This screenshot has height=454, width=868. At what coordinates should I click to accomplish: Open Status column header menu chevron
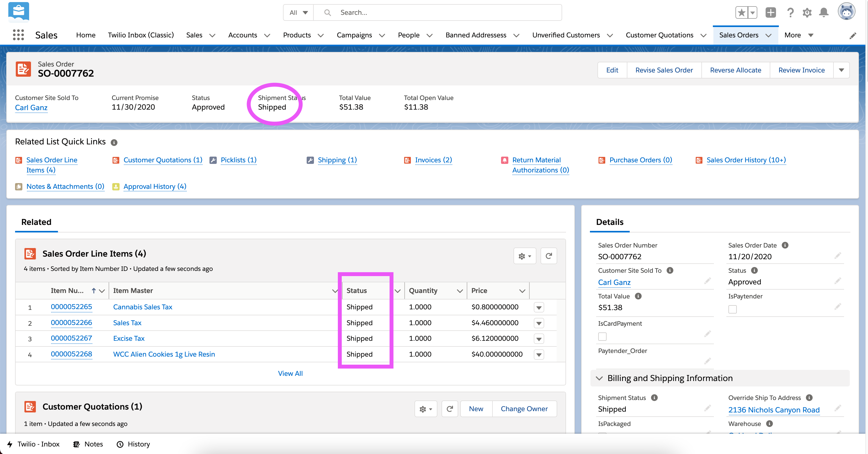point(398,291)
